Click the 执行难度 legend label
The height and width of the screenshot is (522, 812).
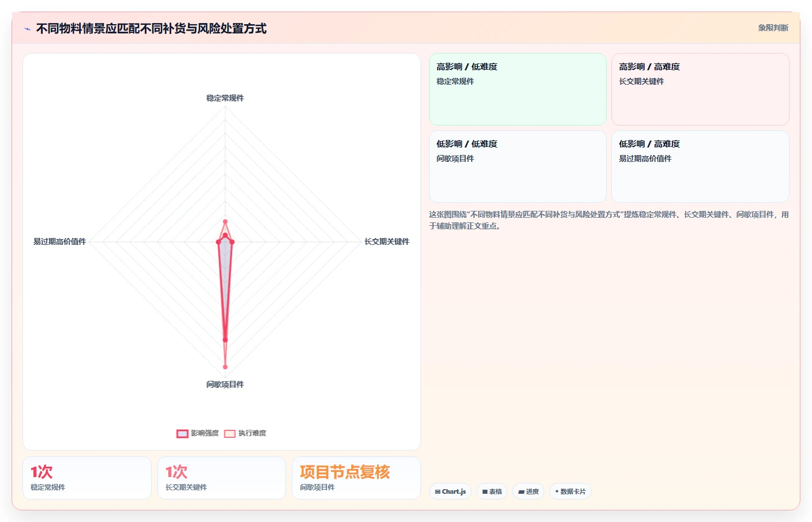click(x=252, y=433)
